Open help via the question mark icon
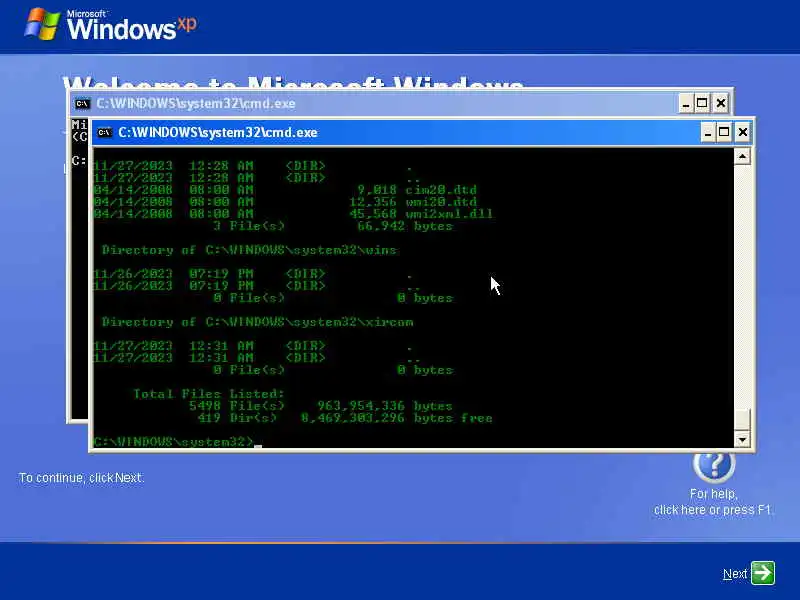Image resolution: width=800 pixels, height=600 pixels. click(714, 465)
